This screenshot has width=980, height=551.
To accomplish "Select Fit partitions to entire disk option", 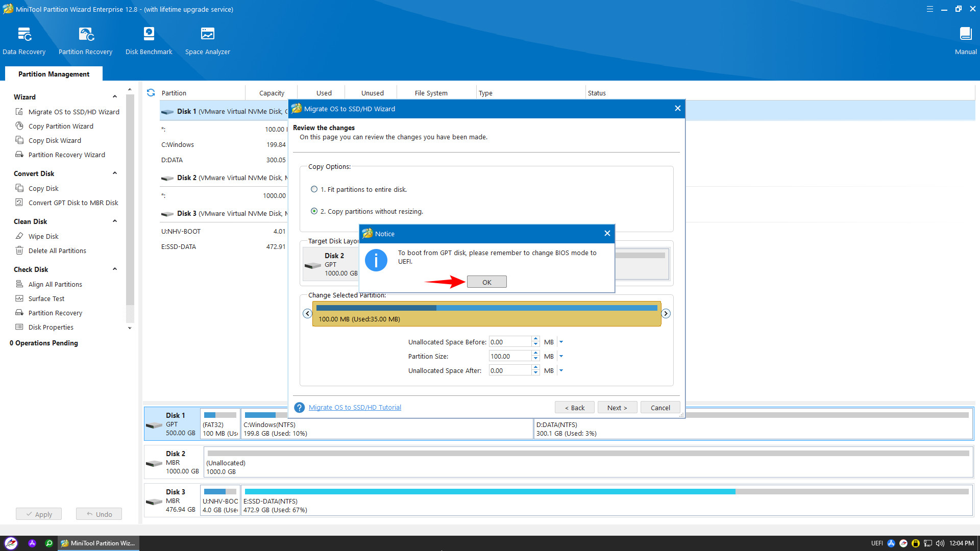I will [x=314, y=189].
